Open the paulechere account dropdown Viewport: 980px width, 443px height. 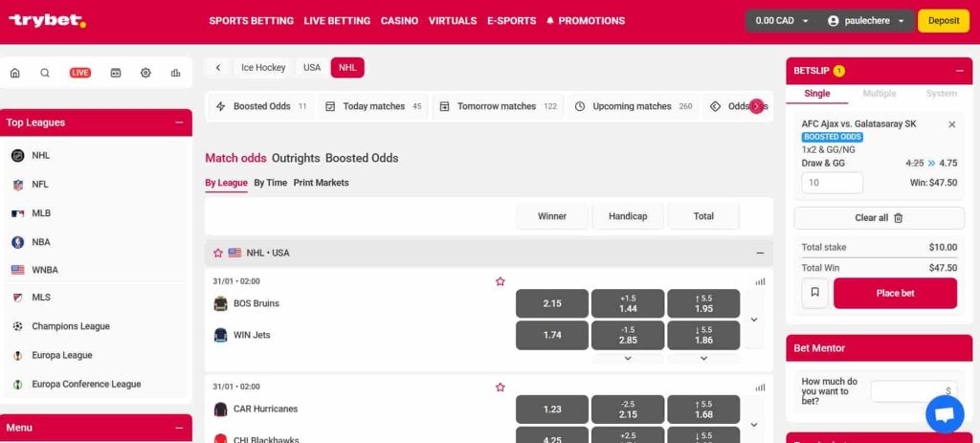point(866,21)
